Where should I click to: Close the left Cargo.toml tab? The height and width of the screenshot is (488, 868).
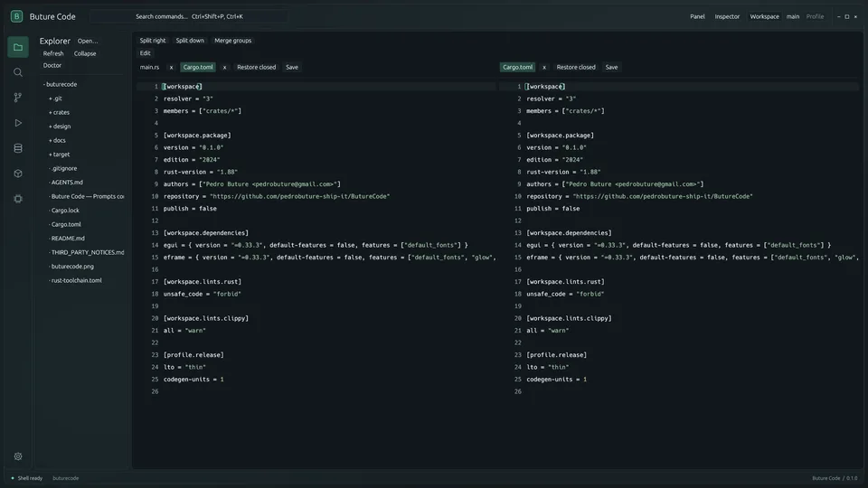[x=224, y=67]
